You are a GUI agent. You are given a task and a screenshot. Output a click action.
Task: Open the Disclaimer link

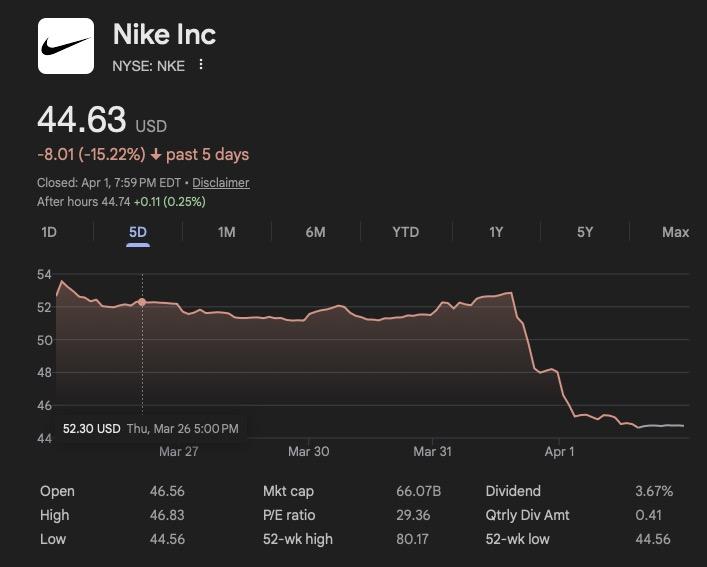click(x=220, y=183)
